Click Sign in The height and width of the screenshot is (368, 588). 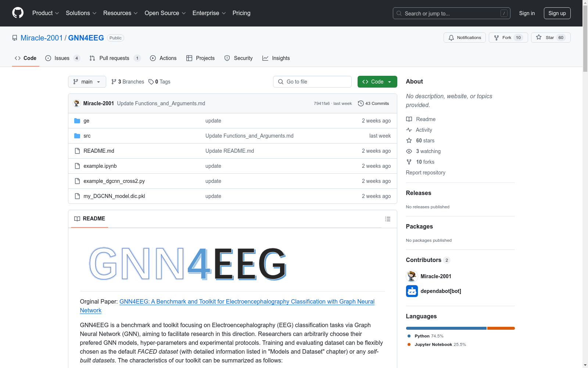[527, 13]
